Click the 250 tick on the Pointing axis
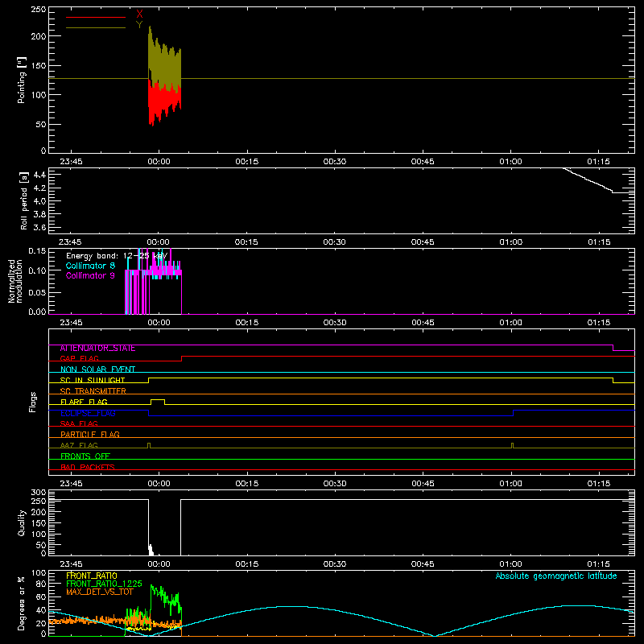The width and height of the screenshot is (644, 644). click(39, 10)
